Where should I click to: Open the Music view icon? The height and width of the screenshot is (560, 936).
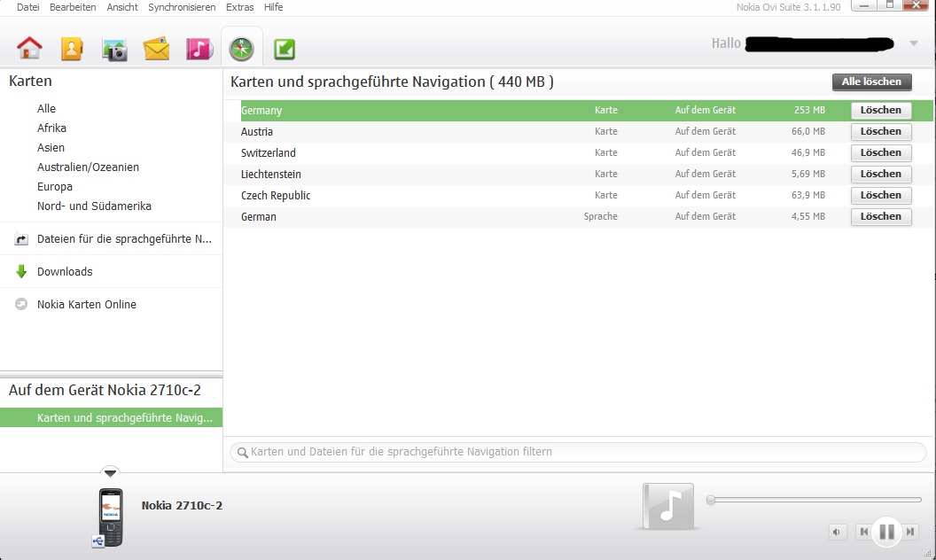(x=199, y=49)
